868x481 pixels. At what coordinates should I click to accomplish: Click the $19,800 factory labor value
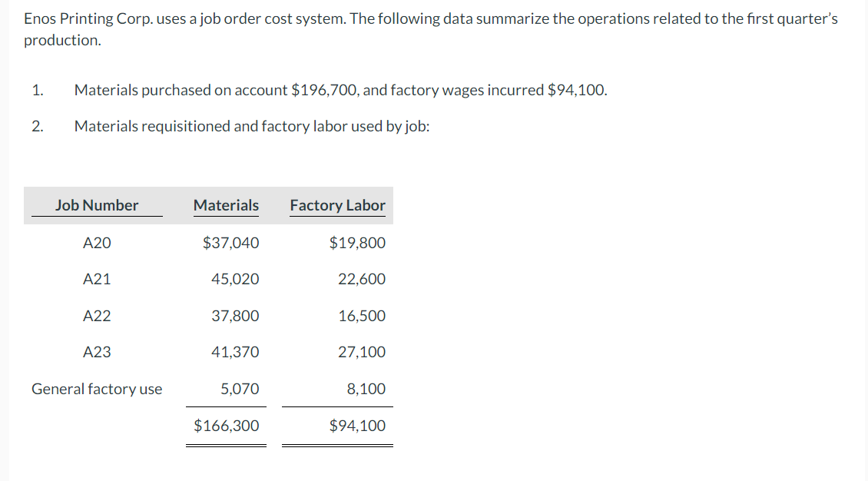click(357, 243)
